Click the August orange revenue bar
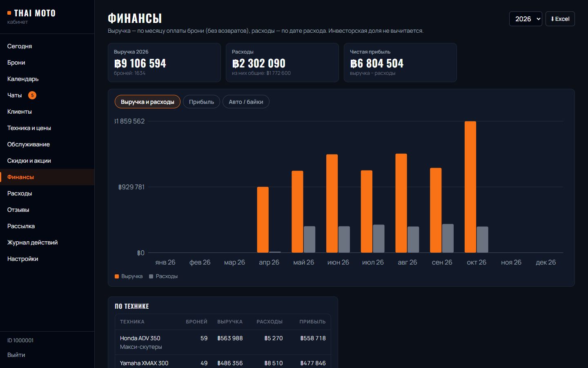The image size is (588, 368). (401, 203)
